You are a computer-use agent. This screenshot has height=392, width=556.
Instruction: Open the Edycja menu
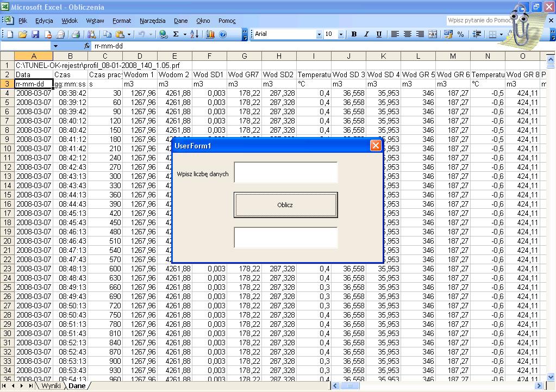click(x=44, y=21)
